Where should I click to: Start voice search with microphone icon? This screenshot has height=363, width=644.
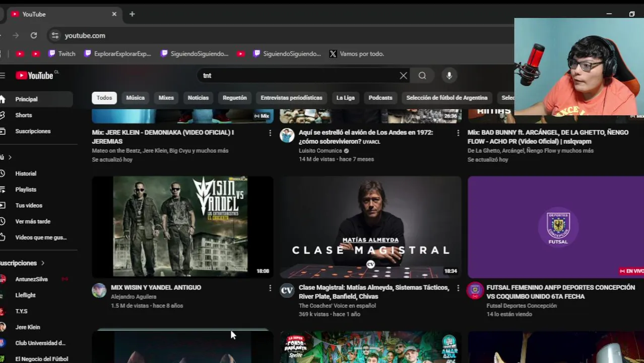449,76
